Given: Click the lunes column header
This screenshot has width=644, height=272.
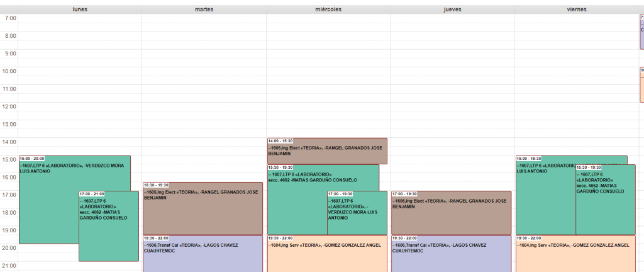Looking at the screenshot, I should [80, 9].
